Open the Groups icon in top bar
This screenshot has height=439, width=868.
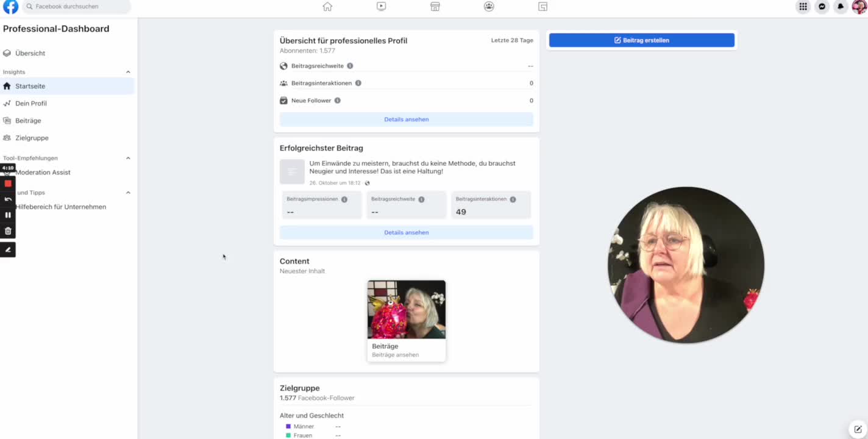pos(489,7)
